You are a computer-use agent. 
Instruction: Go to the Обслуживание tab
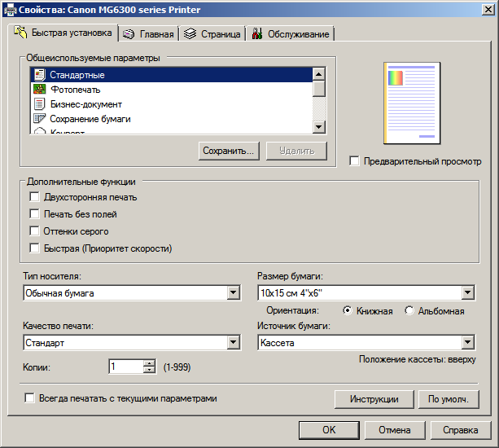(x=290, y=33)
